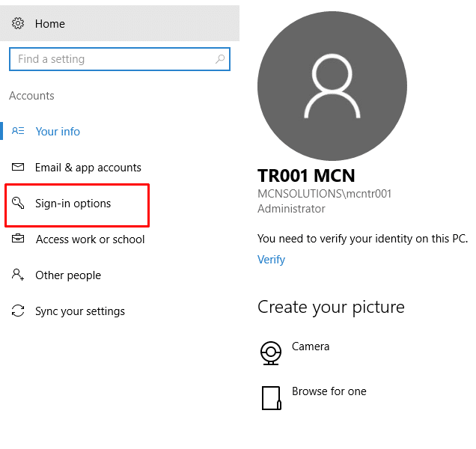
Task: Select Sync your settings
Action: (x=80, y=311)
